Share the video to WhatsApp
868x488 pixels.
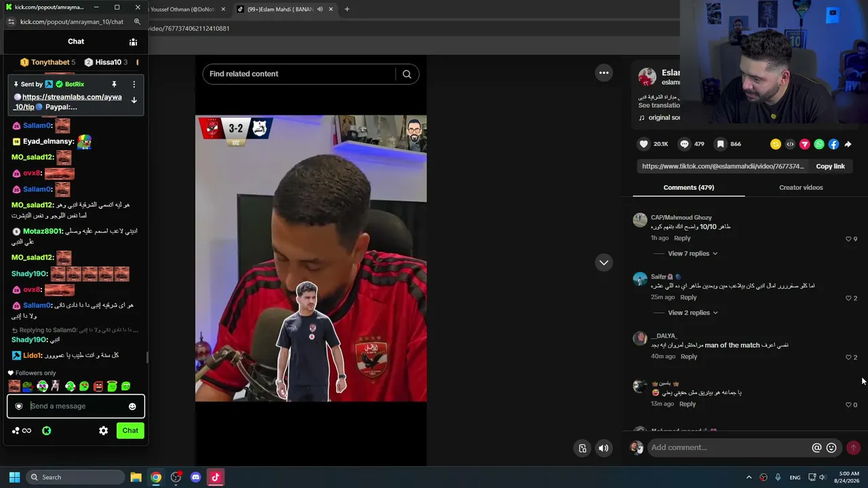tap(819, 144)
